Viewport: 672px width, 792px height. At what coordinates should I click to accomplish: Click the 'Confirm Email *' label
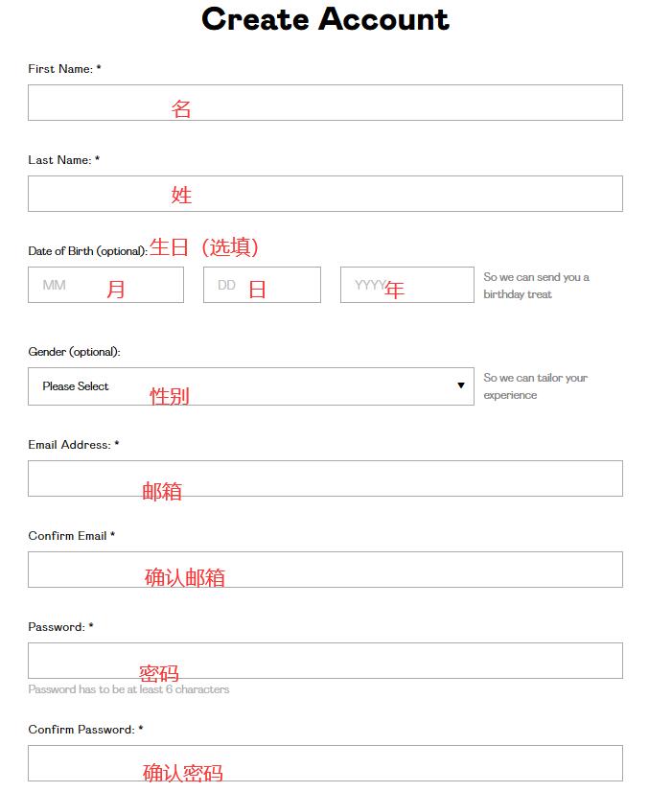click(x=71, y=536)
